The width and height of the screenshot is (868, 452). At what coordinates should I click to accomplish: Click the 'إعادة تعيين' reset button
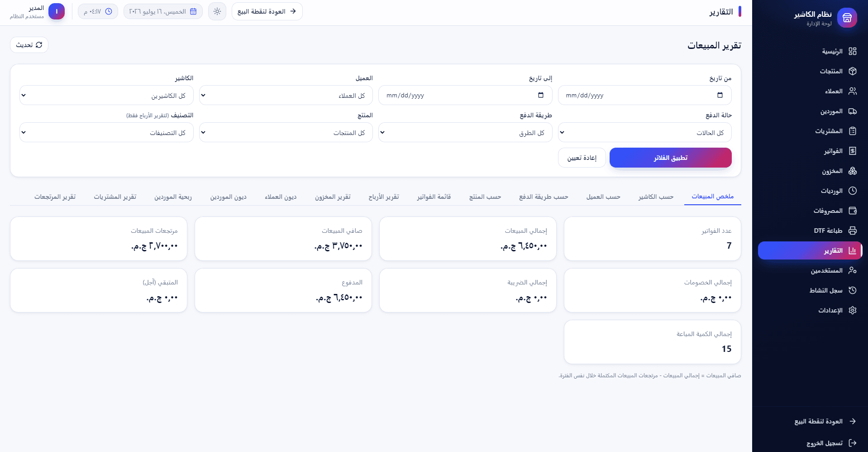tap(582, 158)
